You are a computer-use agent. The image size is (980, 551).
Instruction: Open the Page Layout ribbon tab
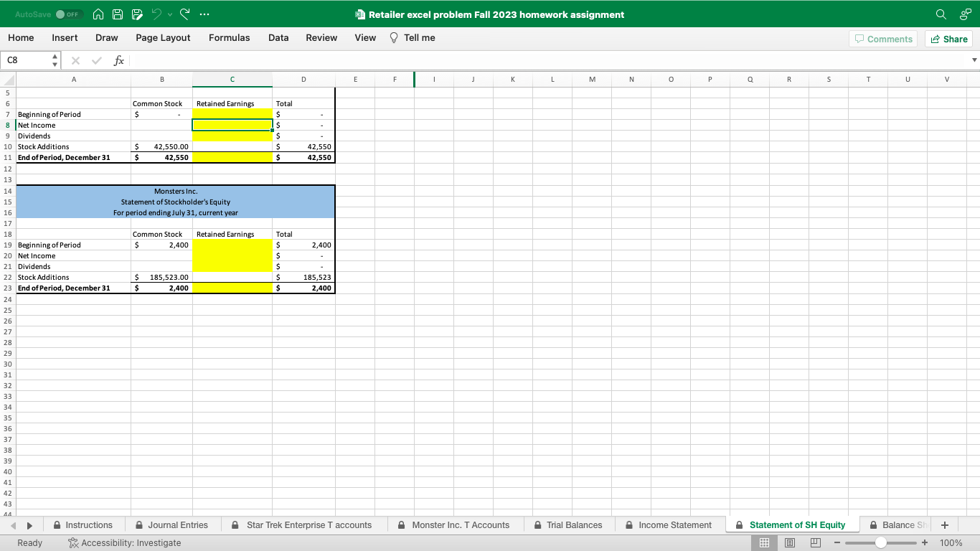[163, 38]
